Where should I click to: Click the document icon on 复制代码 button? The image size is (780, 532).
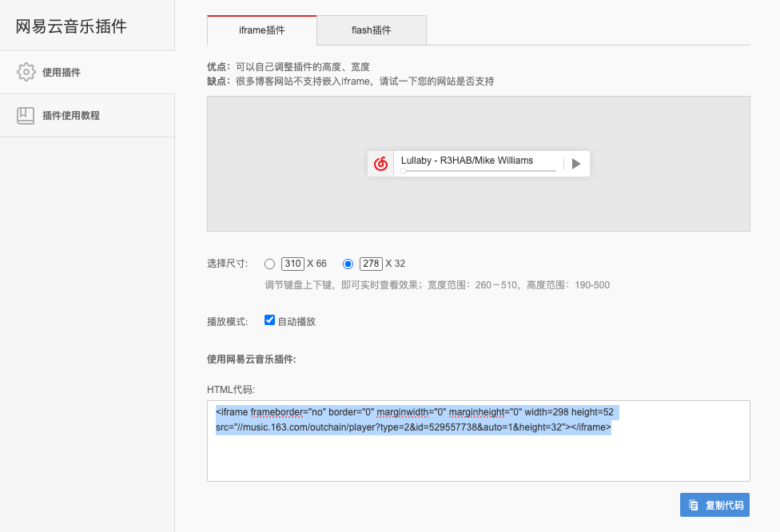[x=694, y=505]
